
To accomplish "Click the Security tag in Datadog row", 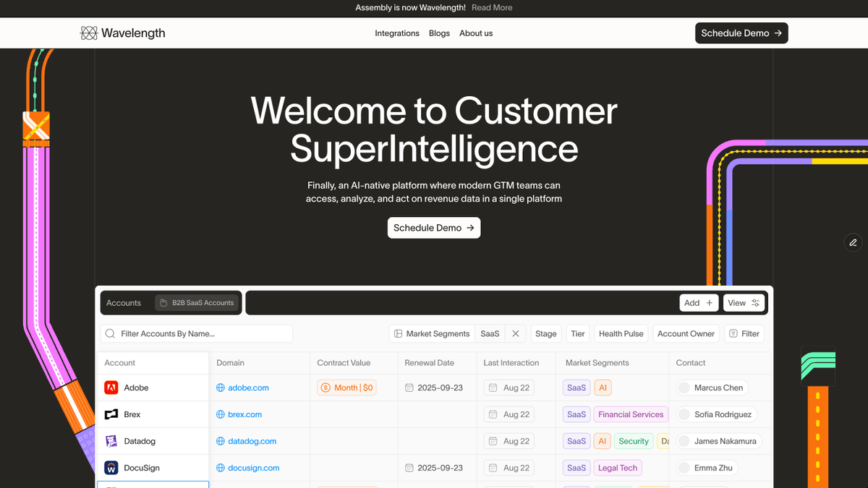I will [x=634, y=442].
